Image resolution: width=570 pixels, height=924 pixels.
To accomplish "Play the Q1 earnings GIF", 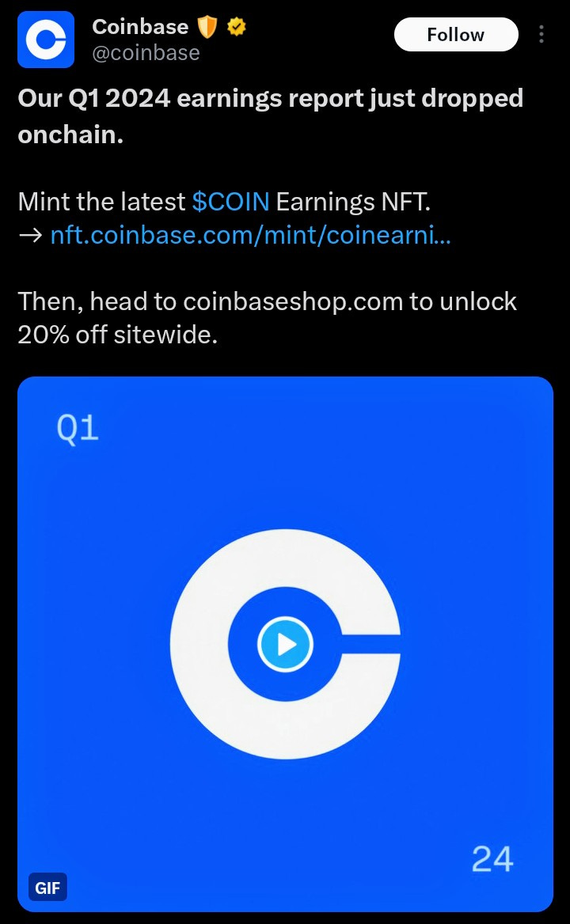I will (x=285, y=644).
